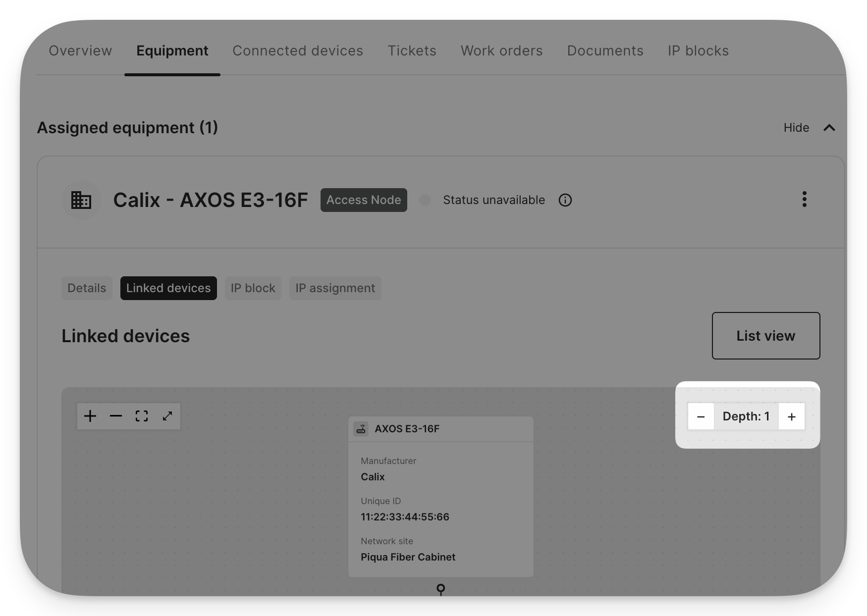The width and height of the screenshot is (867, 616).
Task: Click the router icon on node card
Action: click(361, 429)
